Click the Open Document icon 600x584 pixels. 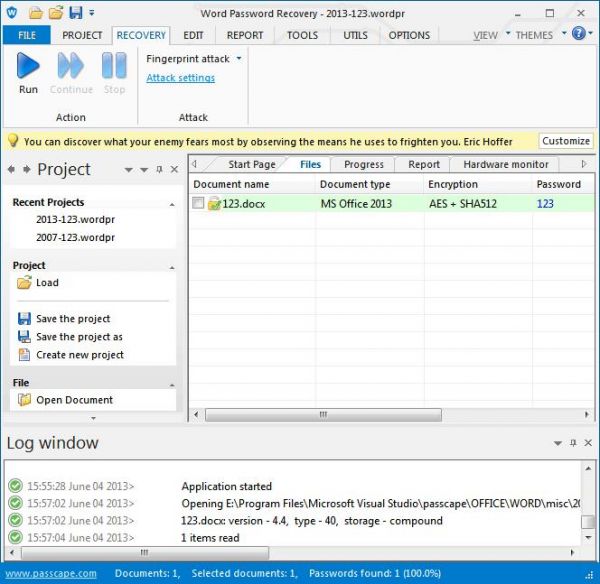click(x=24, y=400)
